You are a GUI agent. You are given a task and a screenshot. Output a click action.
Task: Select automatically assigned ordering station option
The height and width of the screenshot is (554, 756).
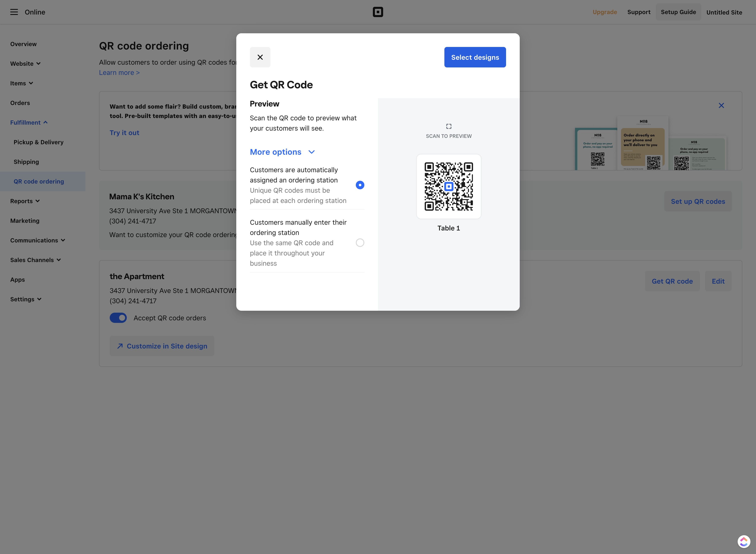[360, 185]
